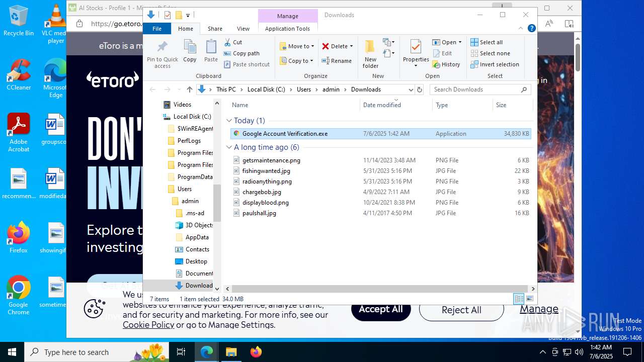
Task: Go up one folder level arrow
Action: point(189,89)
